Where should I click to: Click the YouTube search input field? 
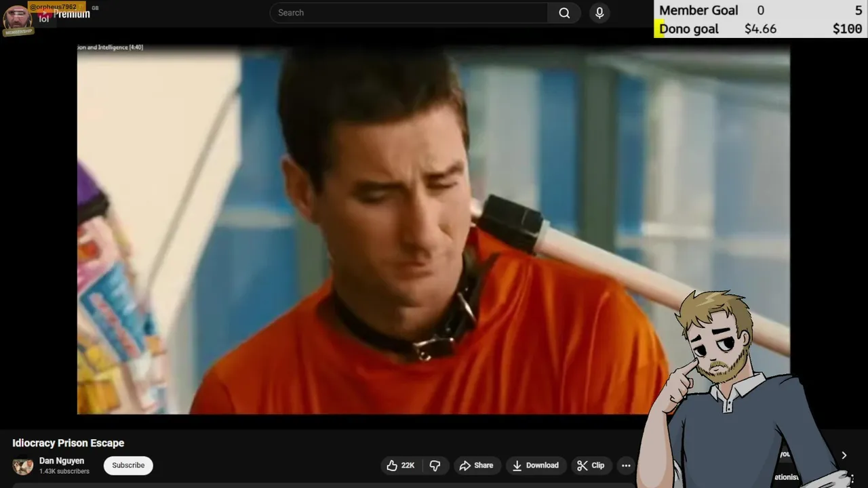[x=409, y=13]
